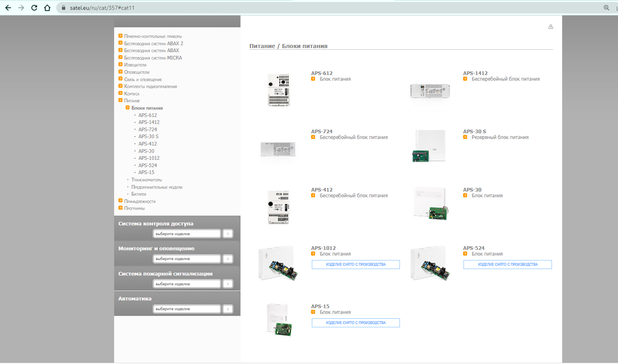
Task: Open the Приемно-контрольные приборы category
Action: [153, 36]
